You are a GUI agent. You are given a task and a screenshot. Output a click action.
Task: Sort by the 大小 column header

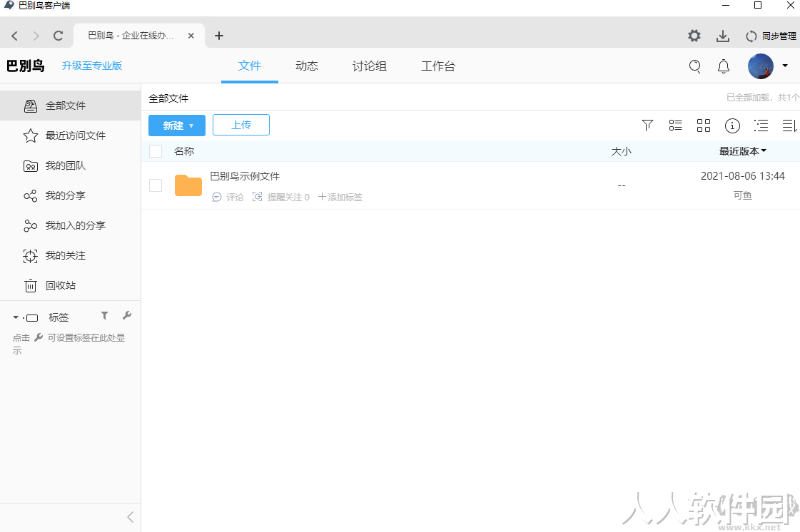(622, 151)
